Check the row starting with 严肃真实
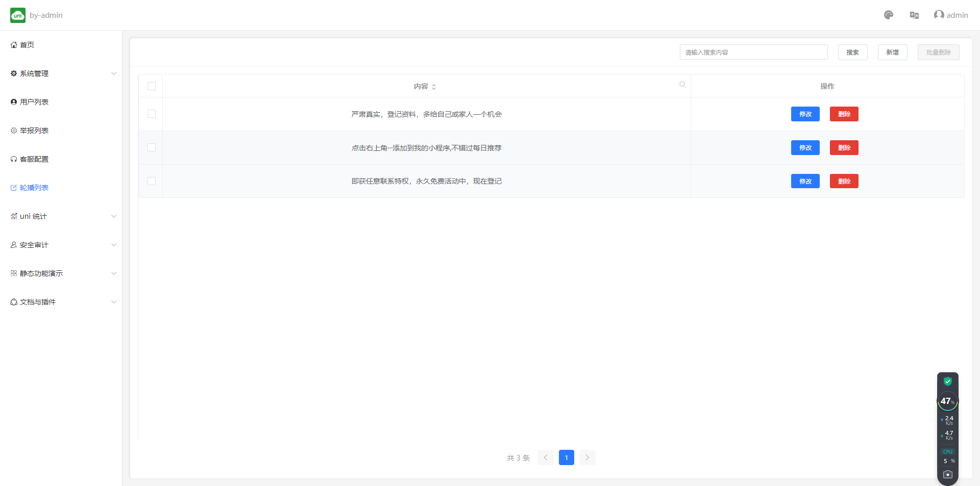This screenshot has width=980, height=486. [152, 114]
